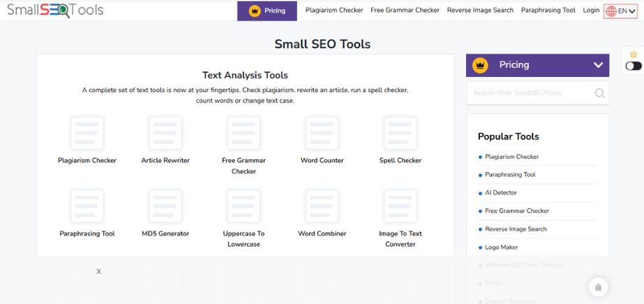
Task: Click the Image To Text Converter label
Action: [x=400, y=239]
